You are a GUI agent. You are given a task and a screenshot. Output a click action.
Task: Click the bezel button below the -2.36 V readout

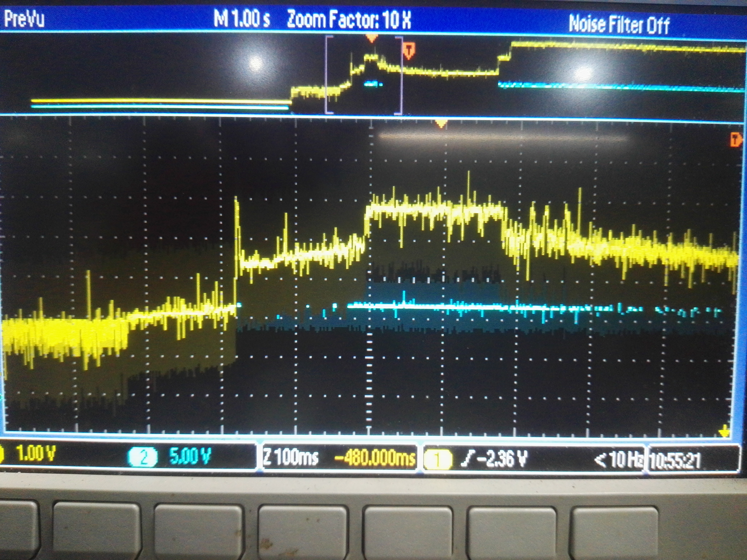click(512, 533)
